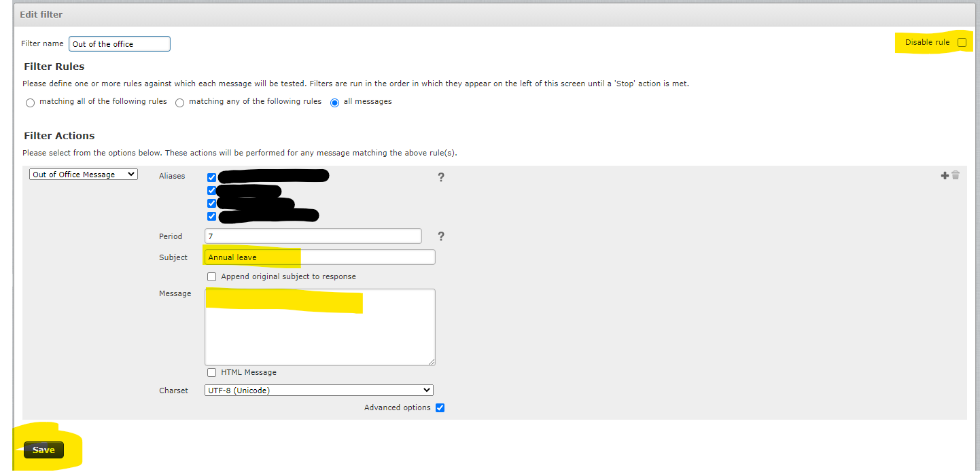Enable HTML Message formatting
Screen dimensions: 980x472
pyautogui.click(x=211, y=372)
